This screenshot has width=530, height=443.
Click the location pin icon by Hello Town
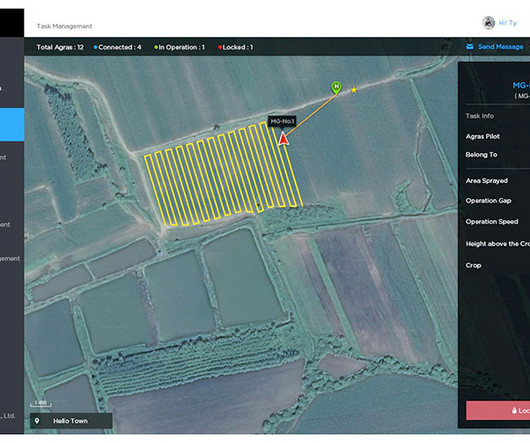37,421
